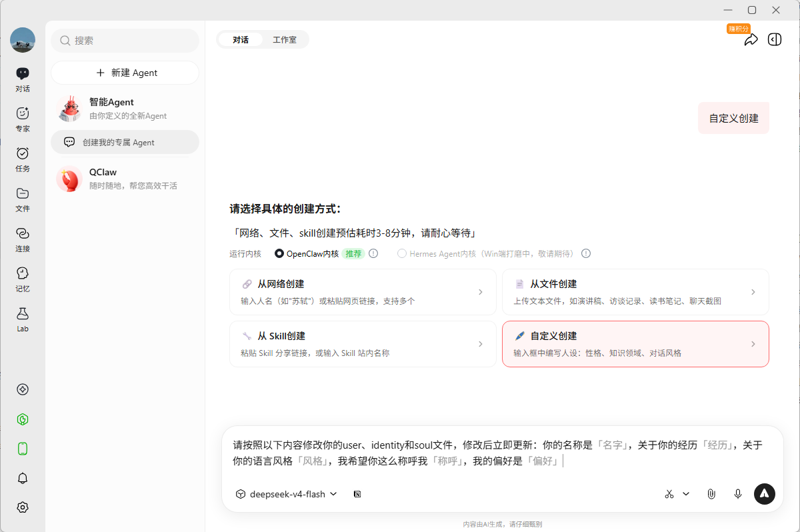Click the info icon beside Hermes Agent内核
Screen dimensions: 800x532
click(x=586, y=253)
